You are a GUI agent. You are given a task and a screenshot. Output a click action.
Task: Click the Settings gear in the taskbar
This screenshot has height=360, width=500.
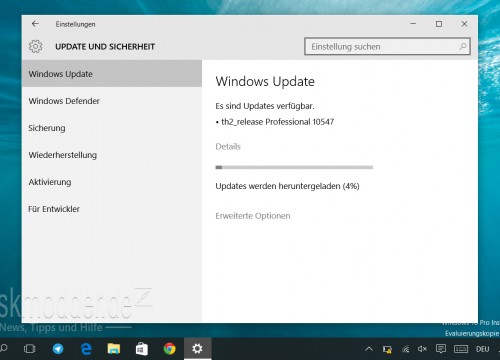click(x=197, y=349)
